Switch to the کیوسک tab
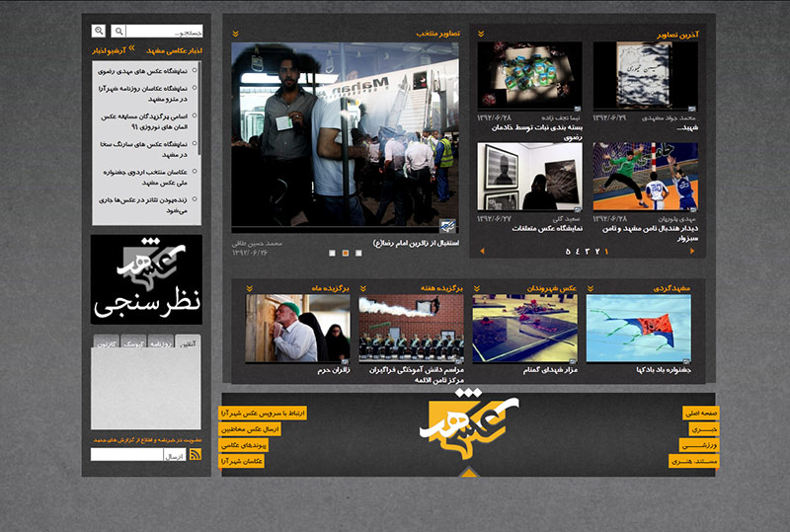Screen dimensions: 790x532 [x=133, y=342]
